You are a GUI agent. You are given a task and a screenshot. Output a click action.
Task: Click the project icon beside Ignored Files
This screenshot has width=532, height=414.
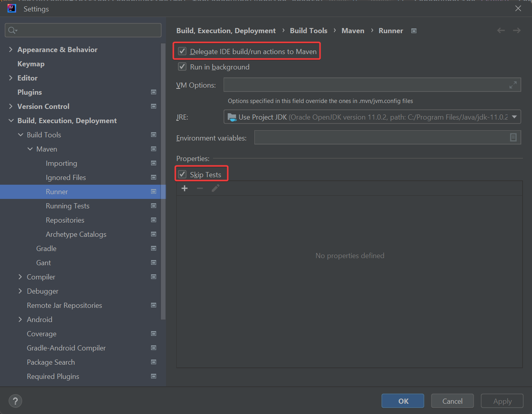point(154,177)
